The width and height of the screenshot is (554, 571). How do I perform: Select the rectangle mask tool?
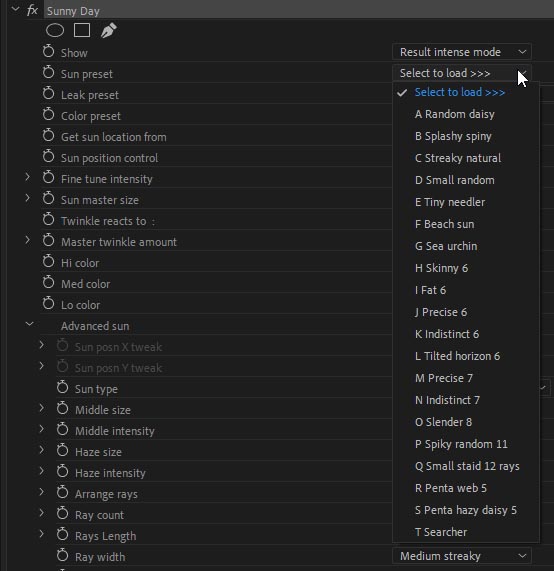(82, 31)
